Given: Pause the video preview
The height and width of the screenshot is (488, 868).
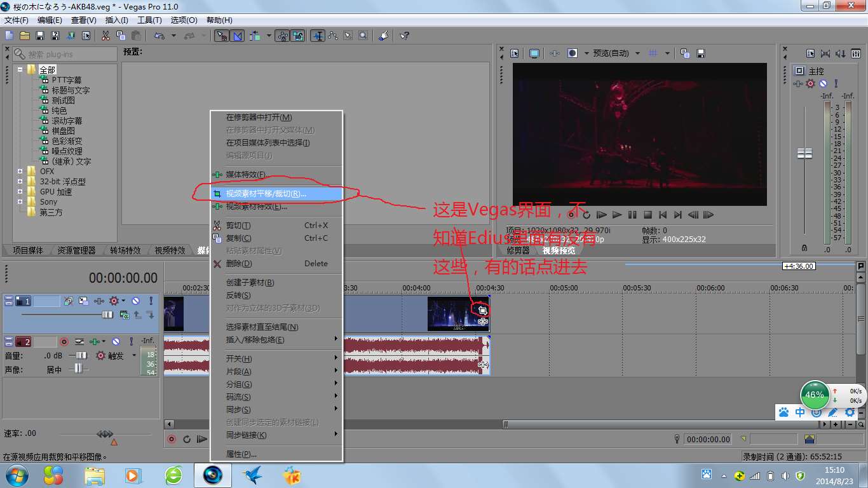Looking at the screenshot, I should 632,215.
